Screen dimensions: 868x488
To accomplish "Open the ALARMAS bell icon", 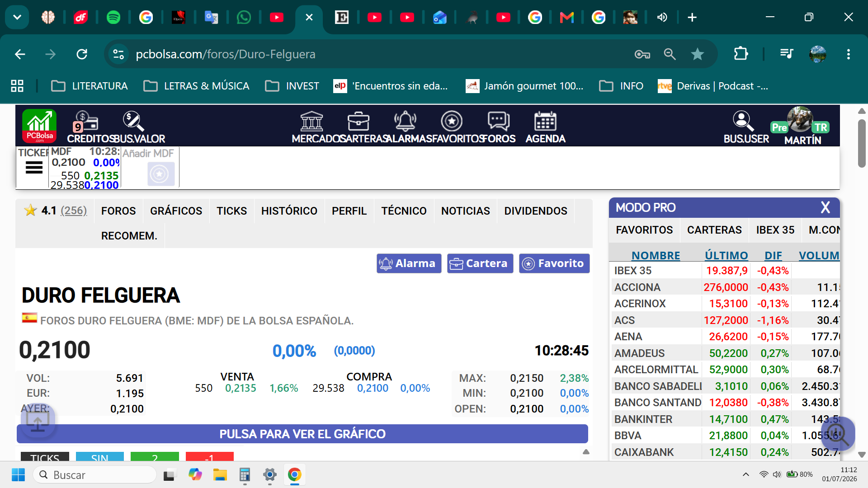I will (405, 121).
